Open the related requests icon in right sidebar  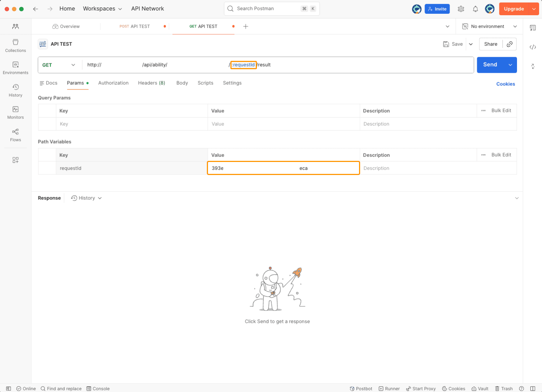point(533,66)
